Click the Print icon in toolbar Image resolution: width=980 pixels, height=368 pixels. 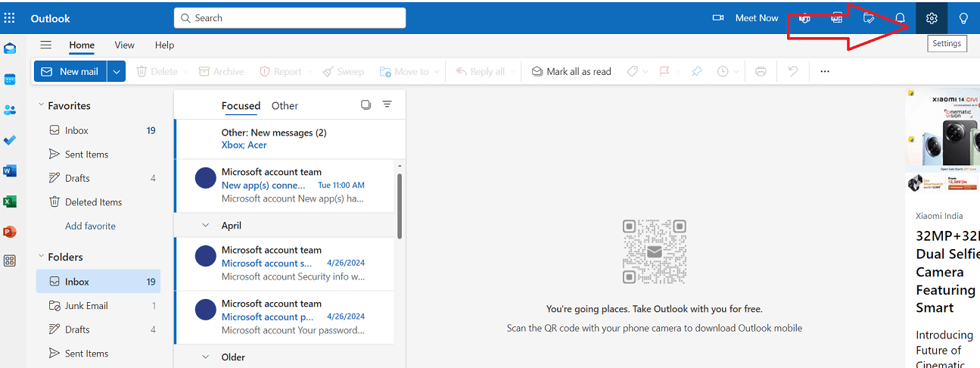pyautogui.click(x=761, y=71)
